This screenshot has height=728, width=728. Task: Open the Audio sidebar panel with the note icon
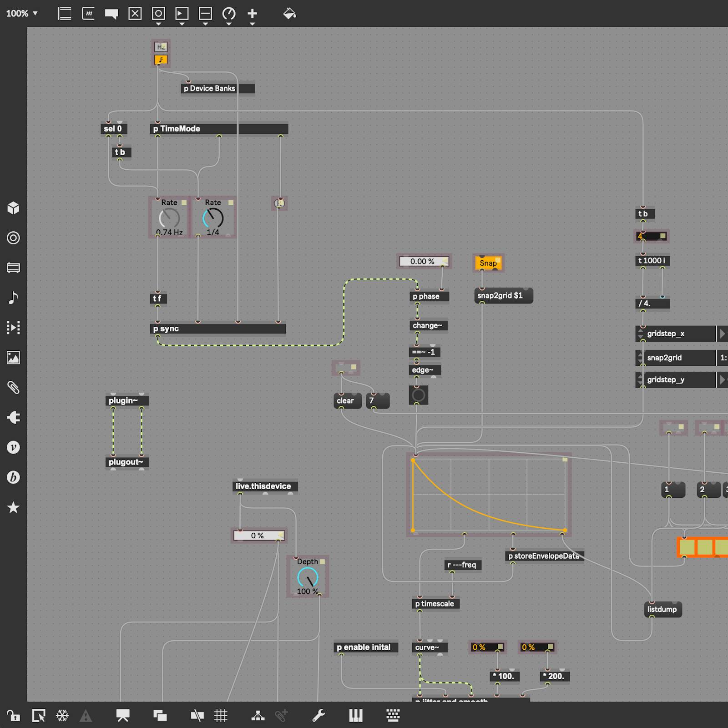click(14, 298)
